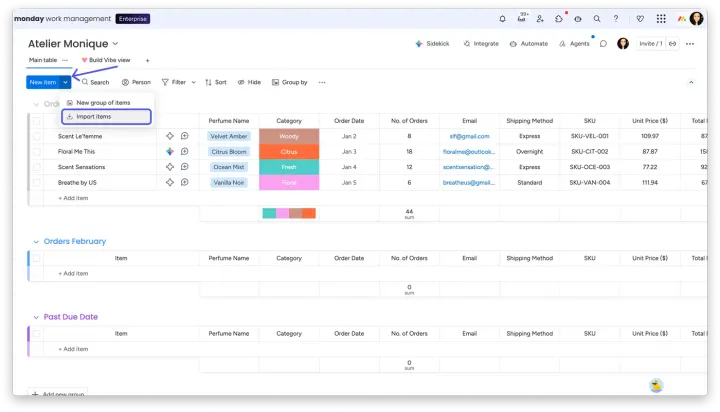The width and height of the screenshot is (720, 412).
Task: Click the Woody category color label
Action: click(289, 136)
